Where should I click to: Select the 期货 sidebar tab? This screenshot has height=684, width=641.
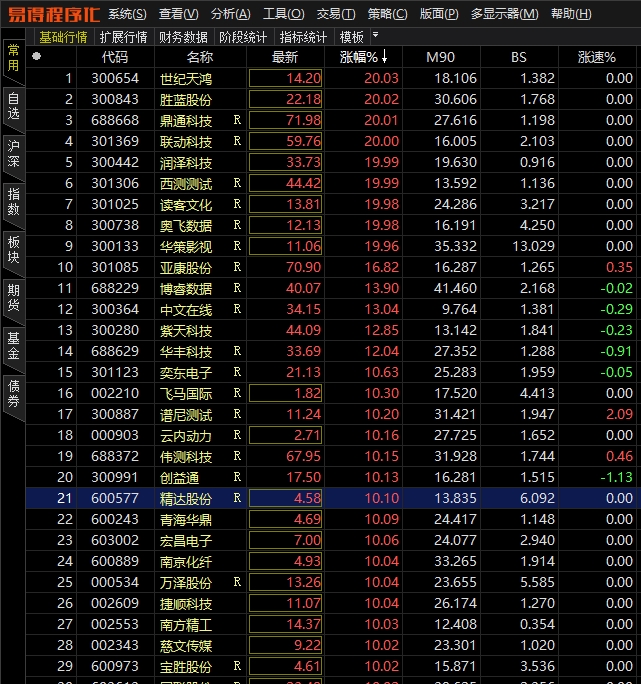(x=14, y=298)
